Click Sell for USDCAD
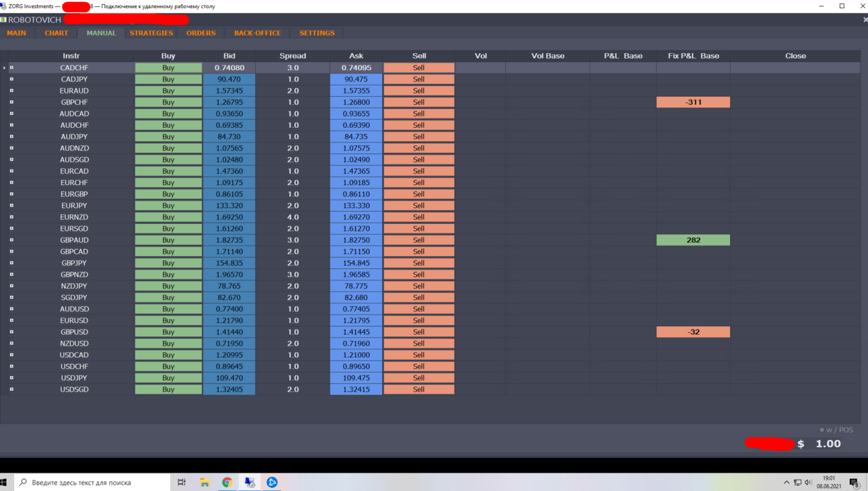Viewport: 868px width, 491px height. (x=419, y=355)
